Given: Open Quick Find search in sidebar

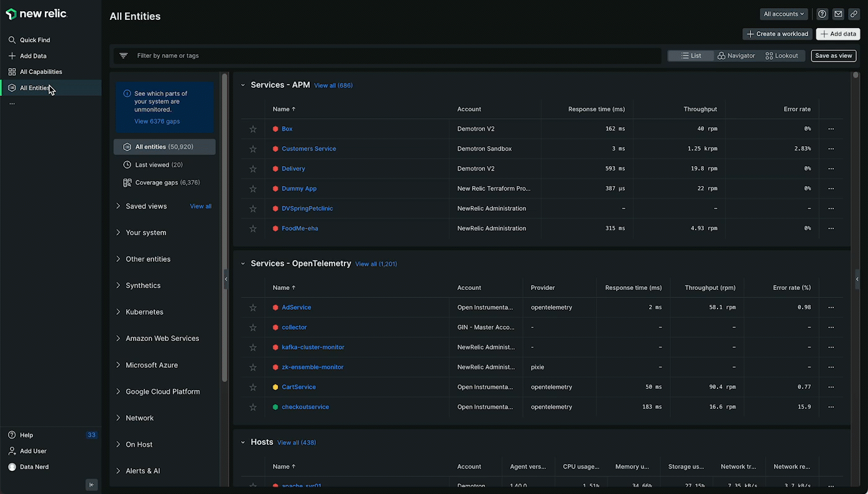Looking at the screenshot, I should (x=35, y=40).
